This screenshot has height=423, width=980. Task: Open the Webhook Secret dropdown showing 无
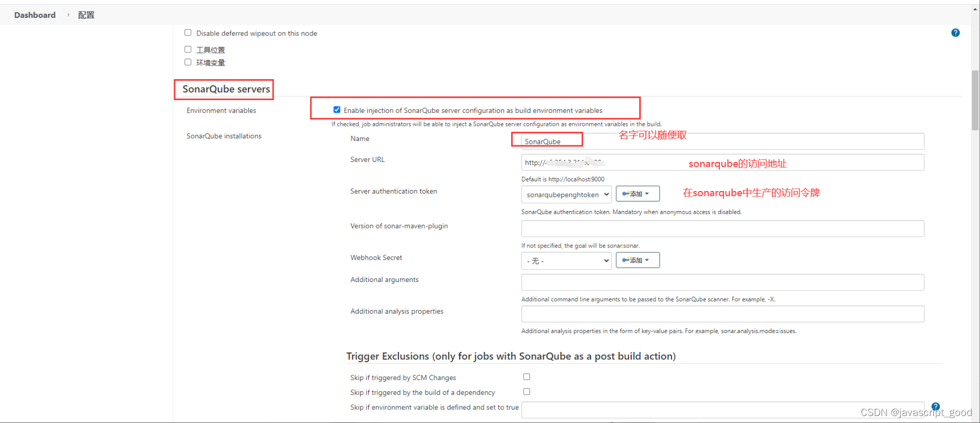coord(566,260)
